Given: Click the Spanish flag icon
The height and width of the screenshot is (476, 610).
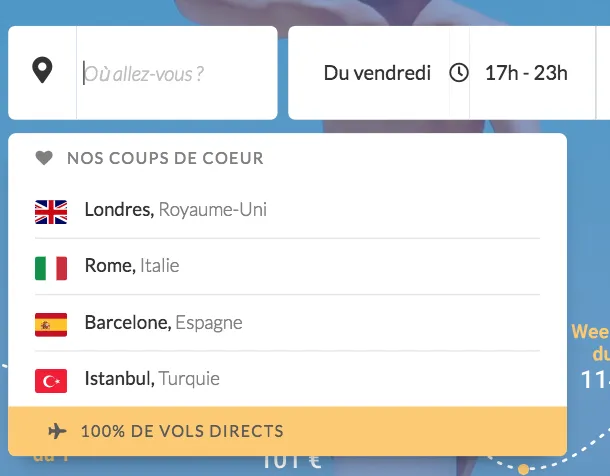Looking at the screenshot, I should [51, 324].
